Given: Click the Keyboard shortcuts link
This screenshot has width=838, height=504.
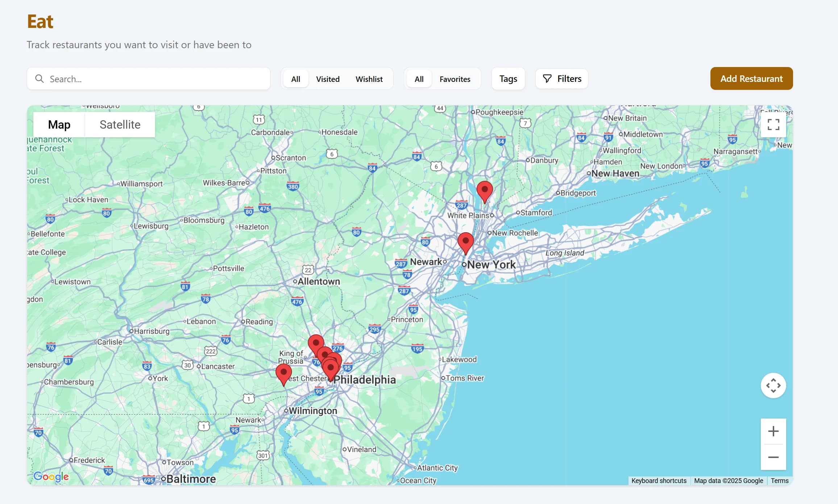Looking at the screenshot, I should pyautogui.click(x=659, y=480).
